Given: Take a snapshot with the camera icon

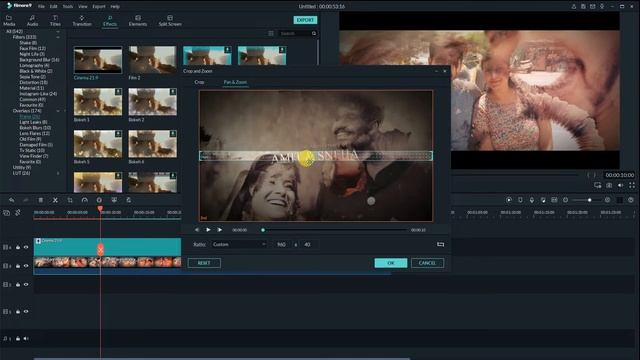Looking at the screenshot, I should [609, 185].
